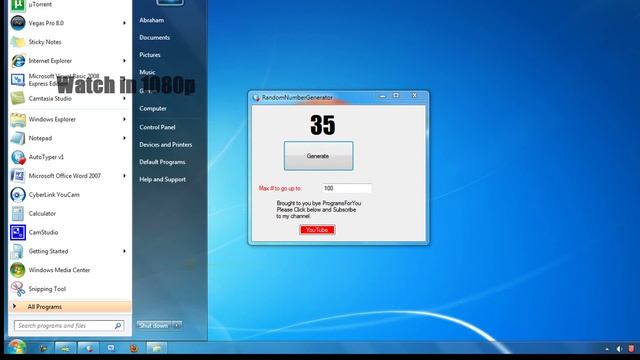Open Control Panel from the Start menu

point(157,127)
